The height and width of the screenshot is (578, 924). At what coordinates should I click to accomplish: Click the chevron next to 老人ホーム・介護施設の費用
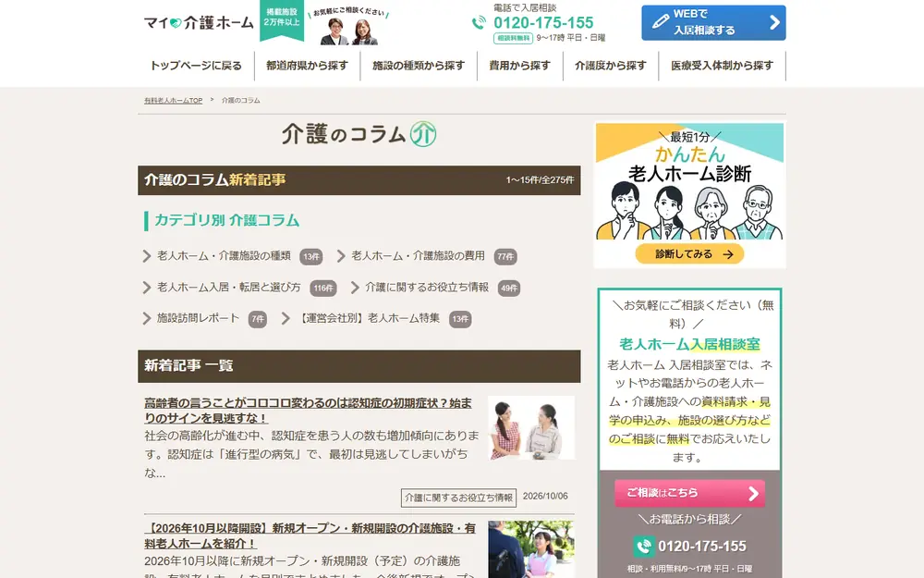(341, 256)
